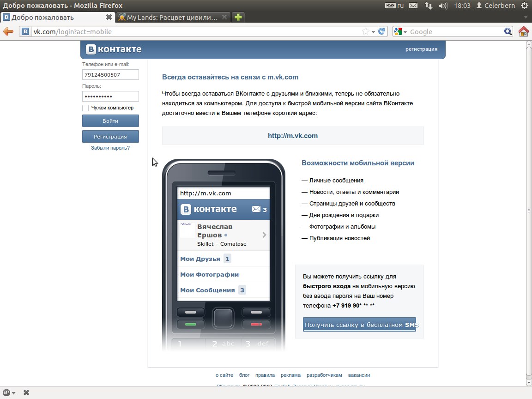Click "Получить ссылку в бесплатном SMS" button
This screenshot has width=532, height=399.
359,325
